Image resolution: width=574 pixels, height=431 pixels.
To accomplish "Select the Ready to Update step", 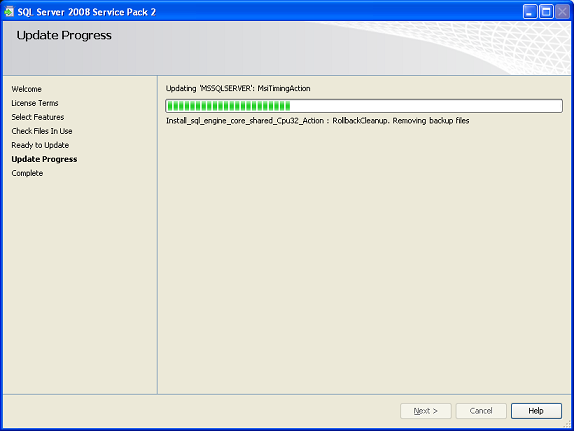I will 40,145.
